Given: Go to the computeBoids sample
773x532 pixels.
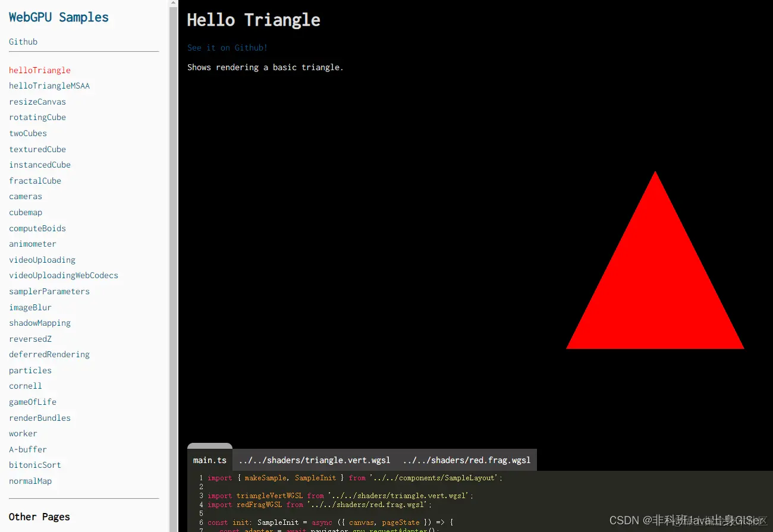Looking at the screenshot, I should pos(37,228).
